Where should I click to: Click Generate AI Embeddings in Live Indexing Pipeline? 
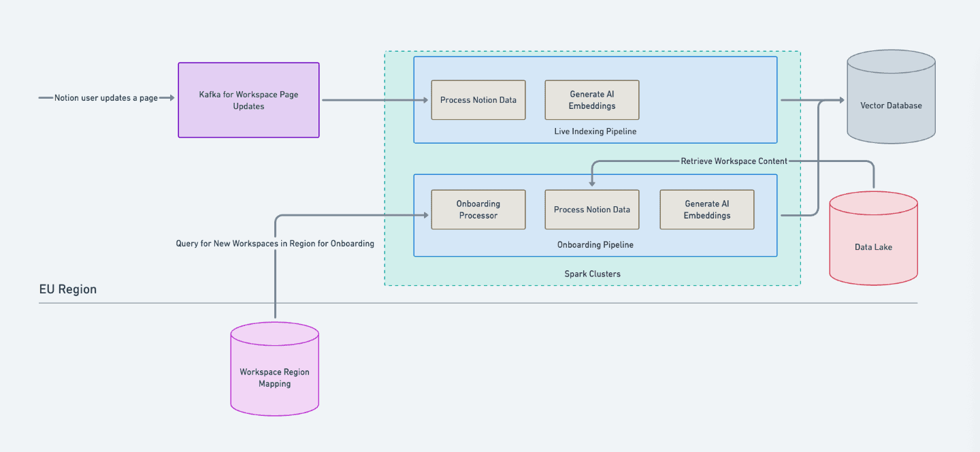click(x=591, y=99)
